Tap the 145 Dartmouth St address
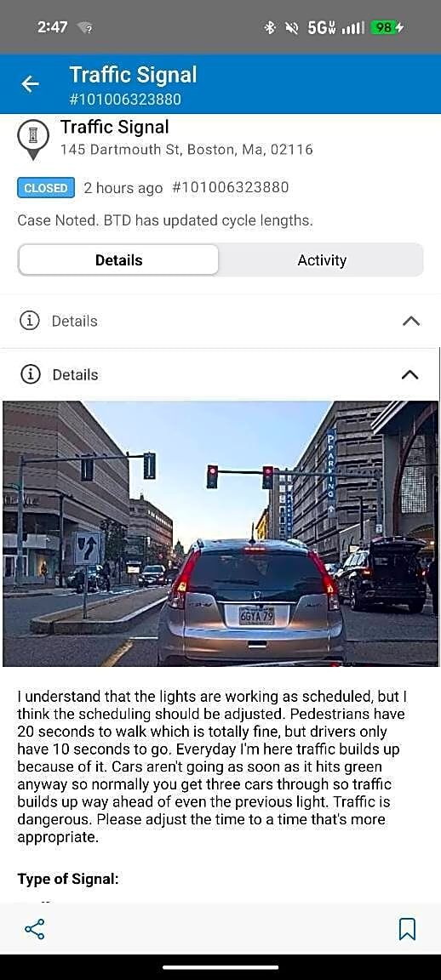The image size is (441, 980). [186, 150]
